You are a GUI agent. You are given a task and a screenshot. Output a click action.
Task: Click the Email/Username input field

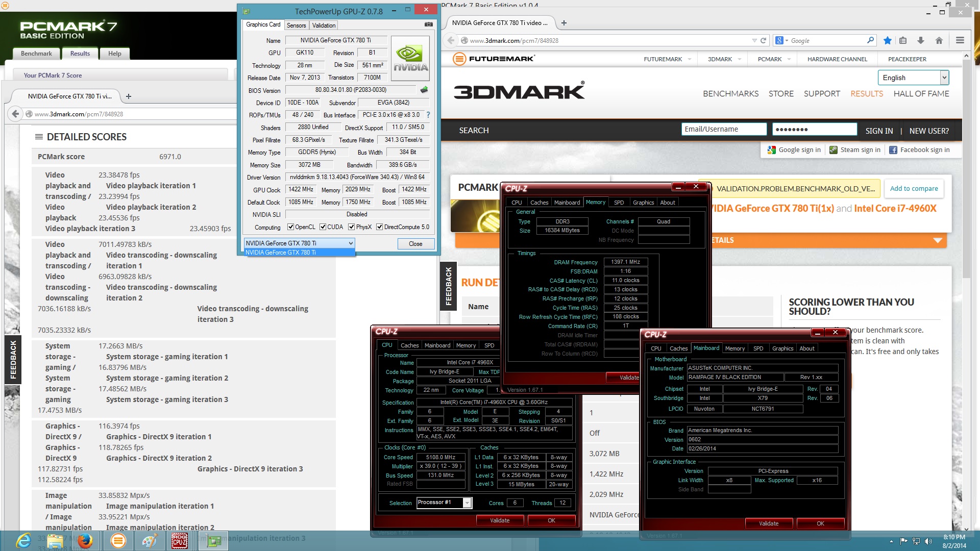724,130
